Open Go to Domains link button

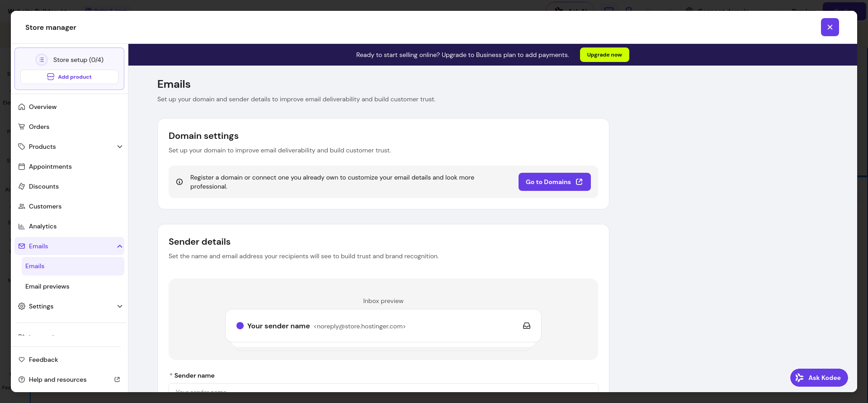554,182
